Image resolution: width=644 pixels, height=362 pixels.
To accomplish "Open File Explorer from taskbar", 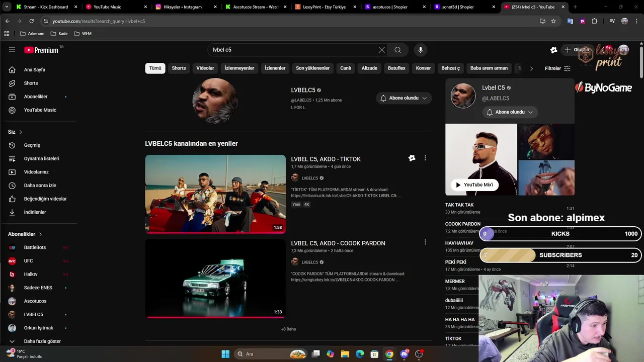I will [345, 354].
